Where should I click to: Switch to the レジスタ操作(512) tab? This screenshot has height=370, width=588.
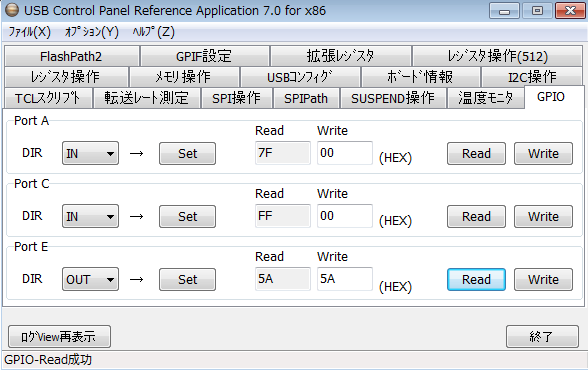[498, 56]
